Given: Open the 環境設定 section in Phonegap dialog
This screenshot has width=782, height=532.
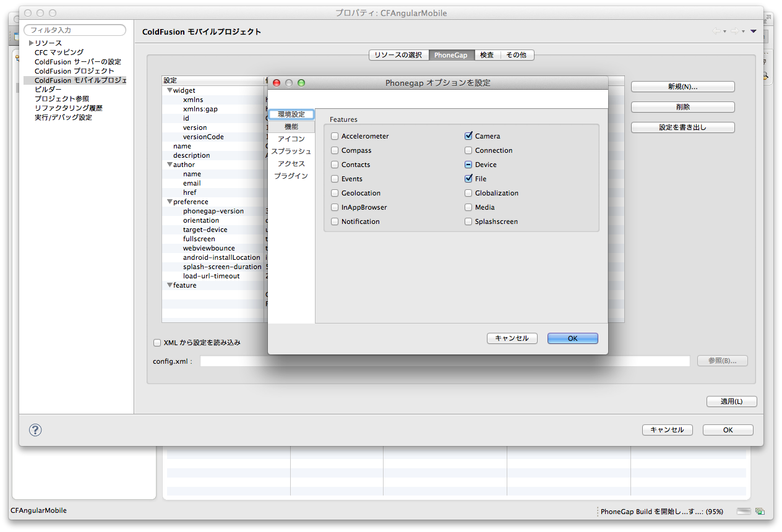Looking at the screenshot, I should (x=291, y=114).
